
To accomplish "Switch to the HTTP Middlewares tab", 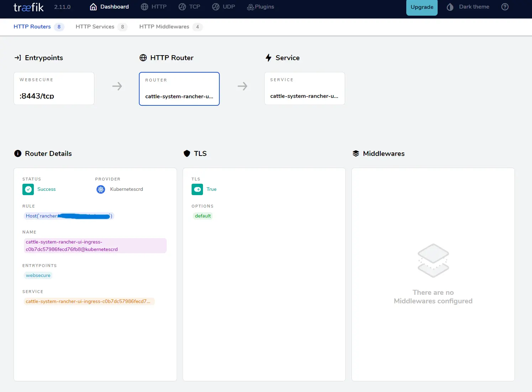I will [164, 27].
